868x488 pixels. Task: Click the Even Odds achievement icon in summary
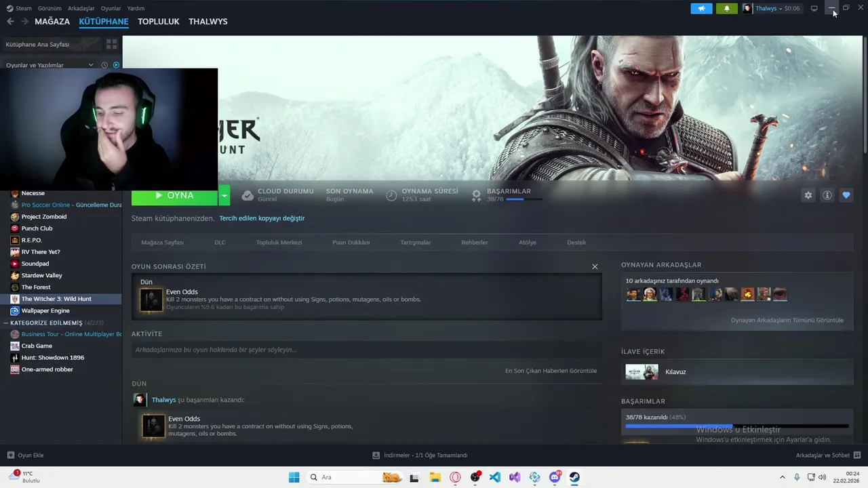pyautogui.click(x=151, y=300)
